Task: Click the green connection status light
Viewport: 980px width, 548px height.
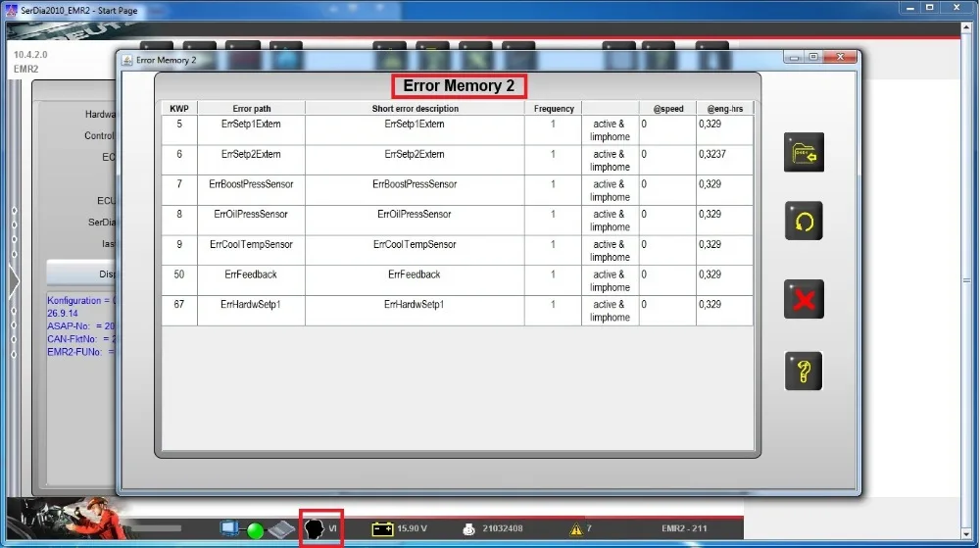Action: click(255, 530)
